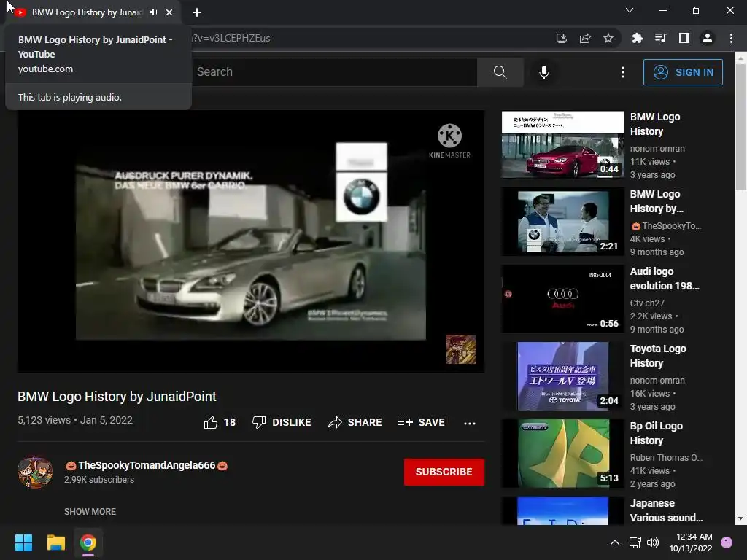
Task: Open the network tray icon
Action: 635,542
